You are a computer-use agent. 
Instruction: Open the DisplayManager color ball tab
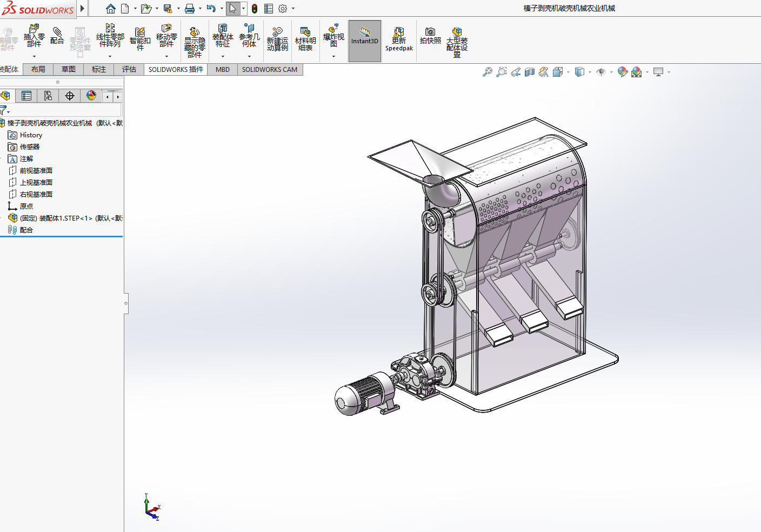point(91,96)
